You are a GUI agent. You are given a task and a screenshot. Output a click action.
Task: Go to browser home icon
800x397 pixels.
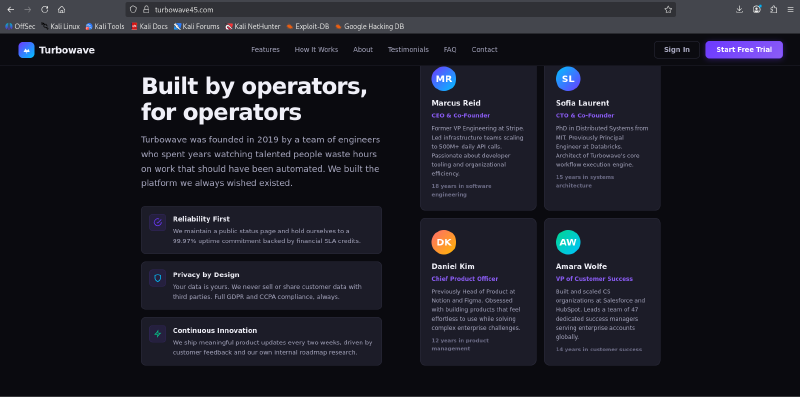pos(61,9)
